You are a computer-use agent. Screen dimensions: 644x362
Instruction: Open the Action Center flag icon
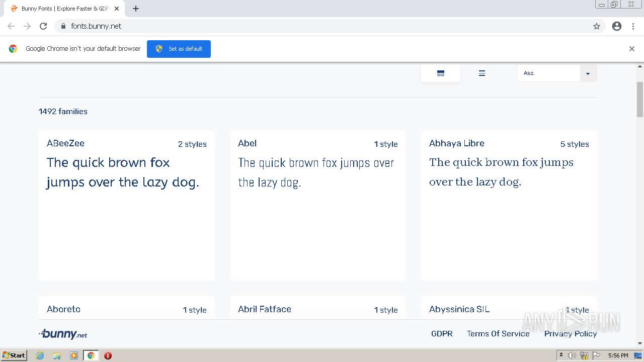pos(596,355)
